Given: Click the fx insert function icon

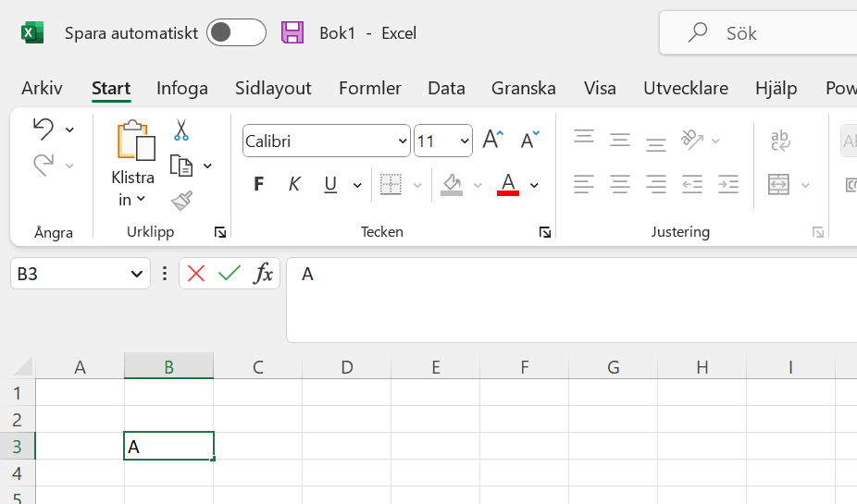Looking at the screenshot, I should tap(263, 273).
